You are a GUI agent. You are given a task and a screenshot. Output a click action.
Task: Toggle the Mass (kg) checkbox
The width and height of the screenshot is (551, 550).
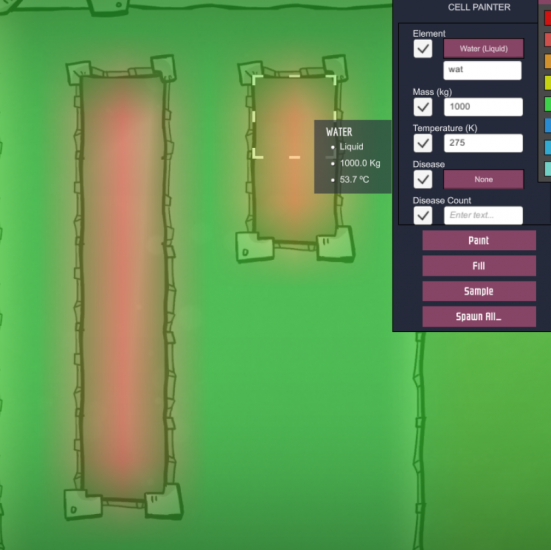point(423,107)
